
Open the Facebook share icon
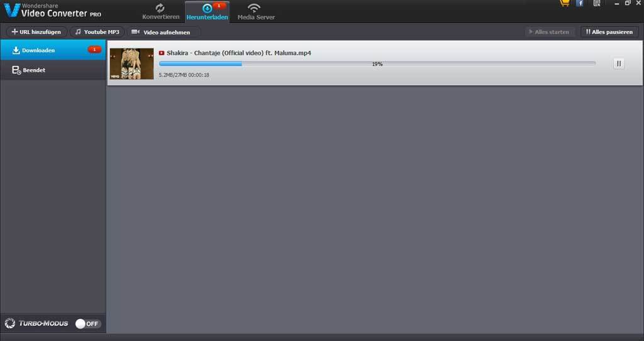point(580,3)
